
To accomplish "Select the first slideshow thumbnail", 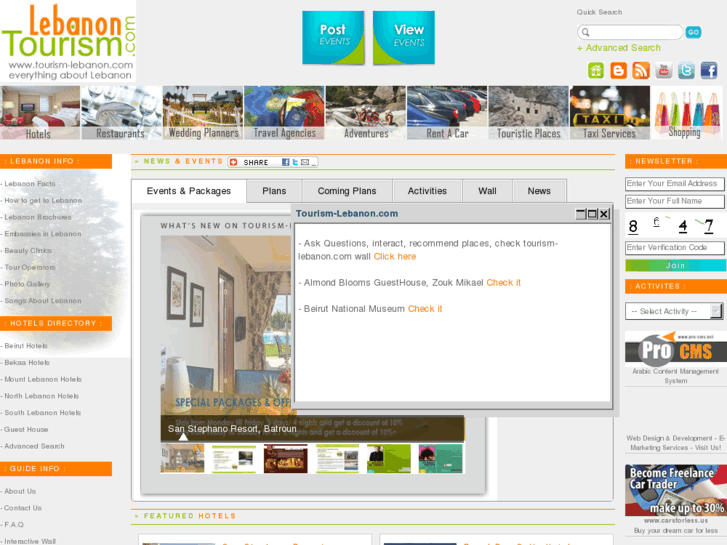I will tap(182, 459).
